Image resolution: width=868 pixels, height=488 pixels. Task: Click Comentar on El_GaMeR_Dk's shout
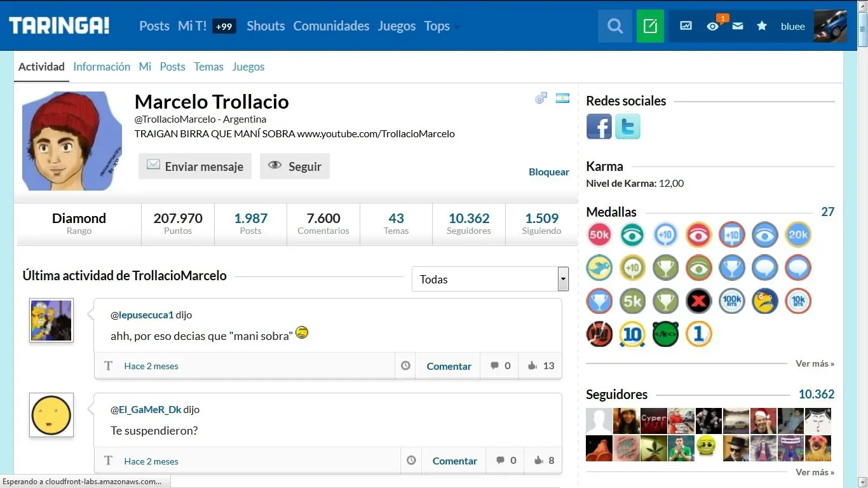coord(454,461)
